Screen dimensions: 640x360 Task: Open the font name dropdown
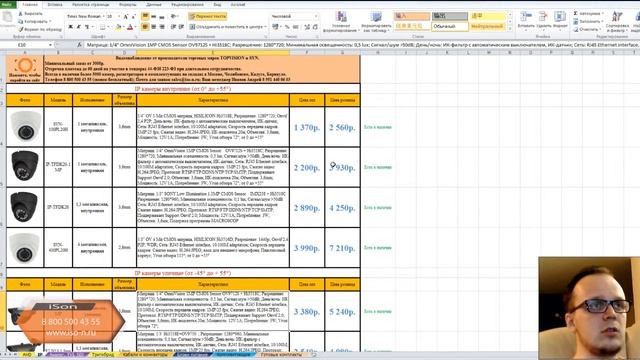103,16
